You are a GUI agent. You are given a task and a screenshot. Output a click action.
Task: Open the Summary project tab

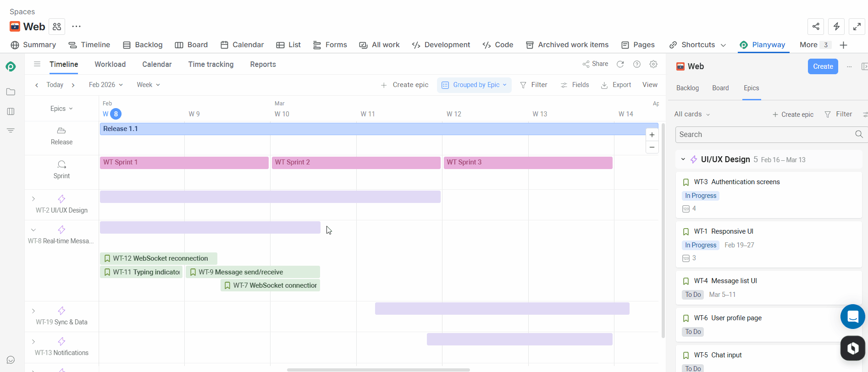point(33,45)
